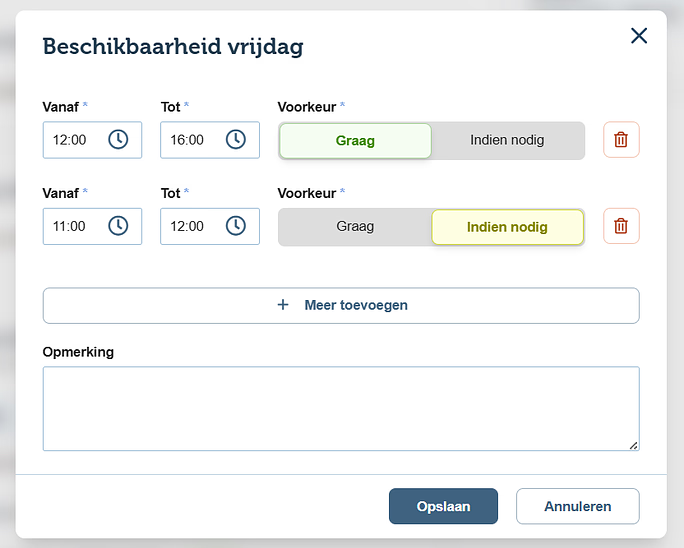Image resolution: width=684 pixels, height=548 pixels.
Task: Save availability with the Opslaan button
Action: point(443,506)
